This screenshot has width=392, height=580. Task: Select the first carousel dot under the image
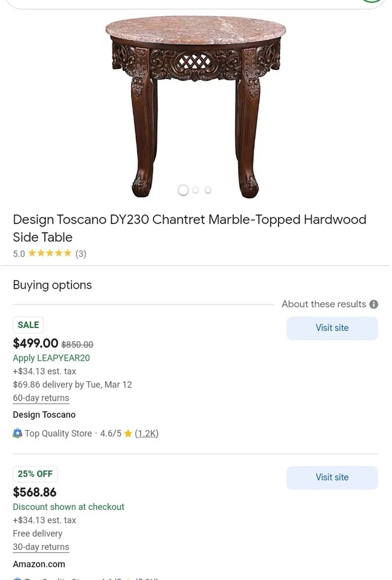pyautogui.click(x=183, y=190)
